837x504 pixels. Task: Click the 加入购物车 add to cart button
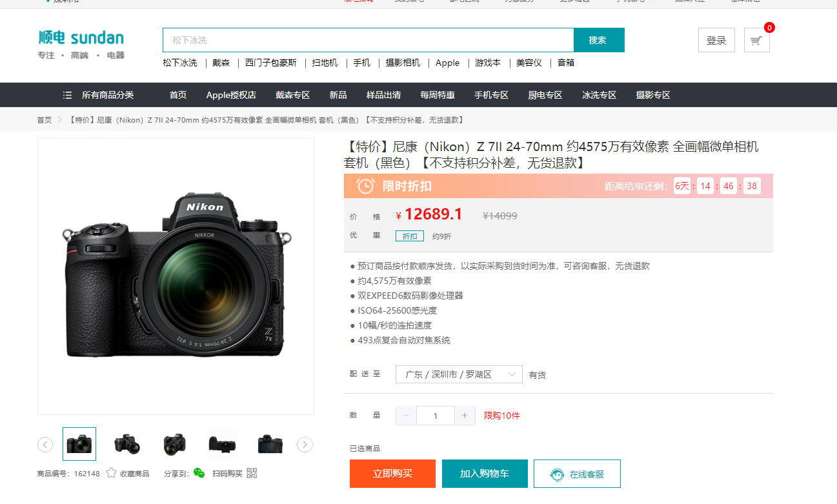[x=485, y=474]
